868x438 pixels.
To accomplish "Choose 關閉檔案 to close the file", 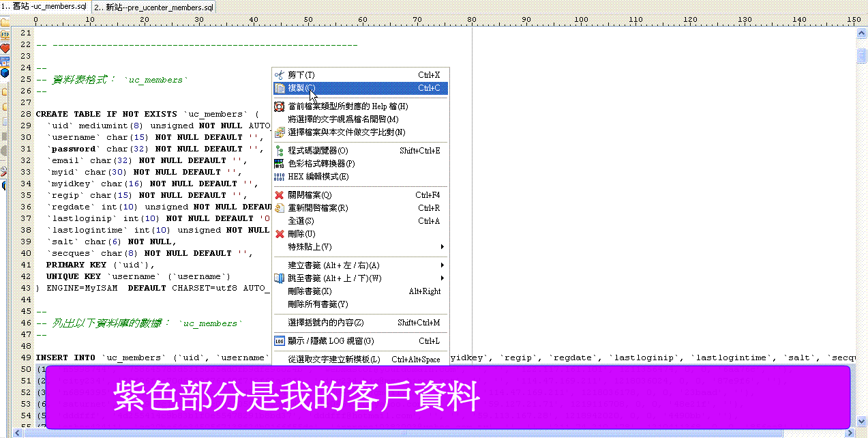I will coord(360,195).
